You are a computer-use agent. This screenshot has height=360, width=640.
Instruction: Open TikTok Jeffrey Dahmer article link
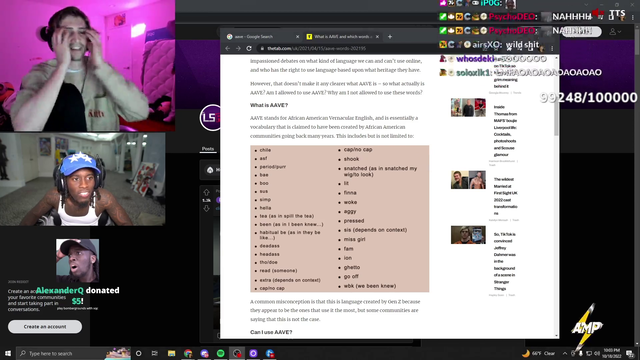tap(505, 261)
